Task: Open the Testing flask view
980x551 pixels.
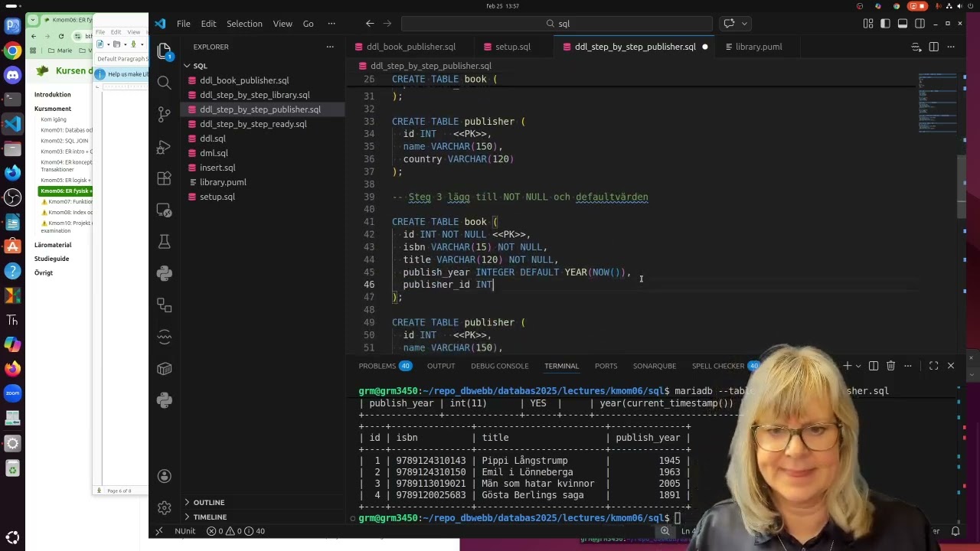Action: 164,242
